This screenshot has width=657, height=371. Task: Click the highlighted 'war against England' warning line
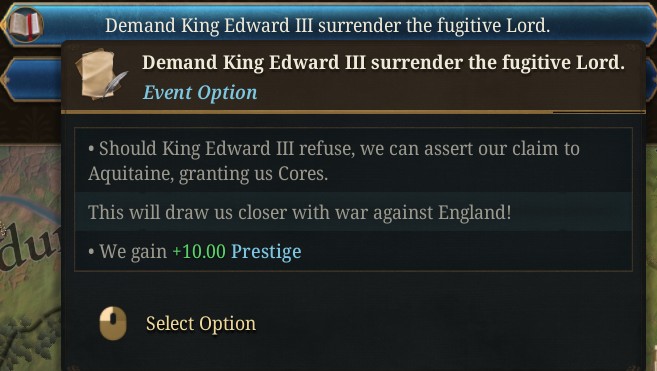tap(353, 212)
